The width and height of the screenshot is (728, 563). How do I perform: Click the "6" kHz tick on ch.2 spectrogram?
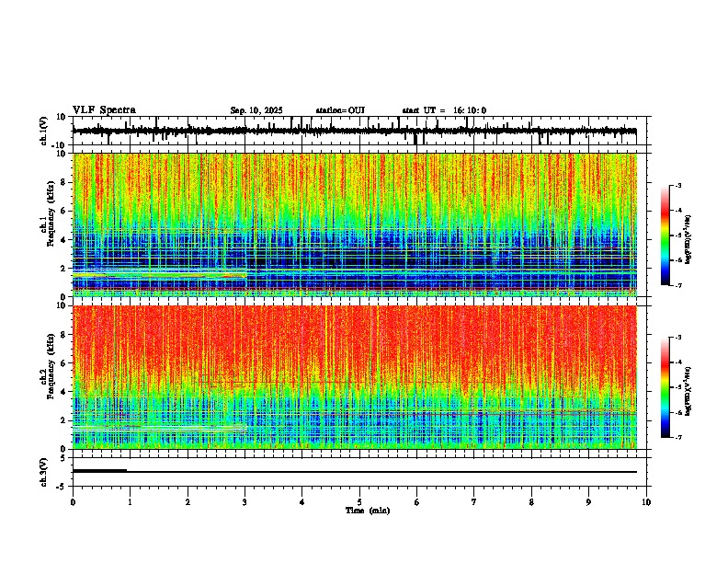coord(63,363)
